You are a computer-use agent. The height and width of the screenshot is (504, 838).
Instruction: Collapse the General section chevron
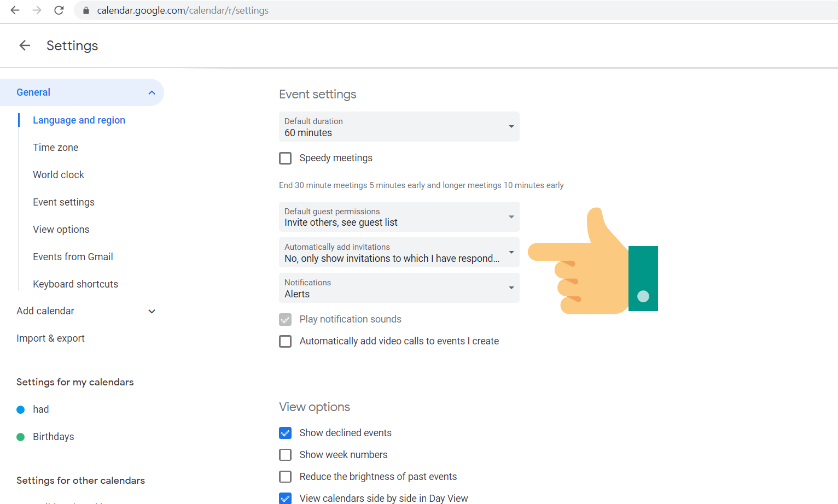point(152,93)
